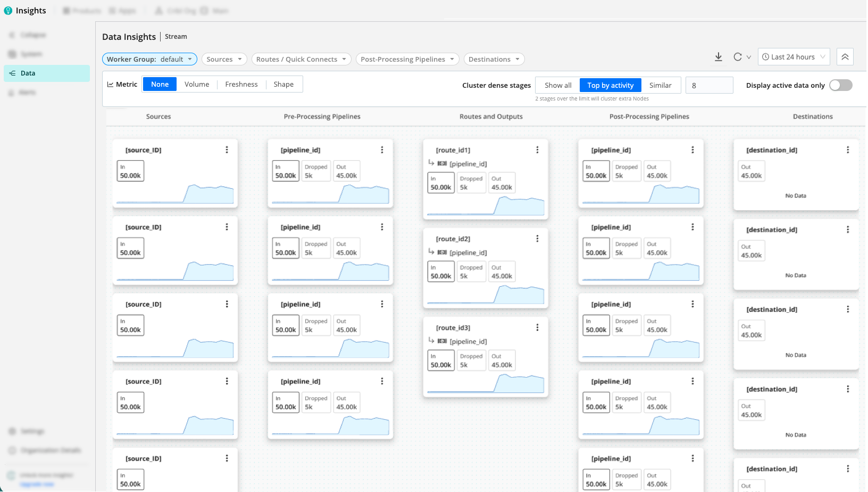The image size is (868, 492).
Task: Click the Metric line-chart icon
Action: pyautogui.click(x=110, y=84)
